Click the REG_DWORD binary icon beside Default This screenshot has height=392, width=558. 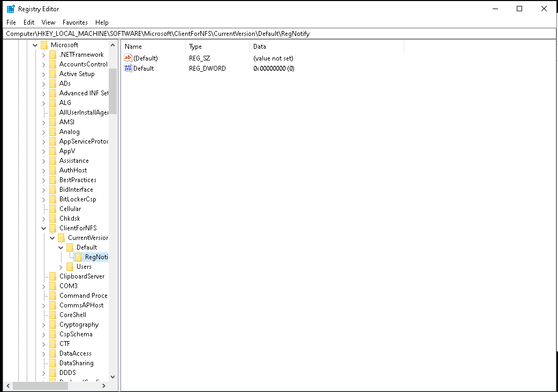coord(128,68)
